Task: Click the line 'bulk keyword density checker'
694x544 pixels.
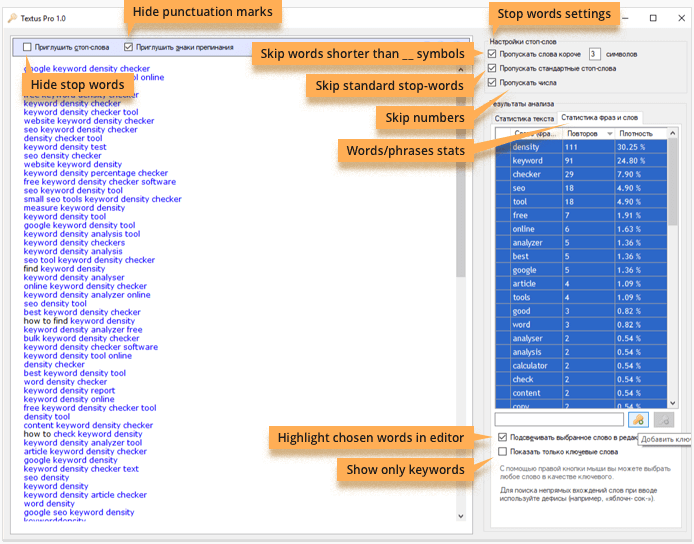Action: click(x=81, y=338)
